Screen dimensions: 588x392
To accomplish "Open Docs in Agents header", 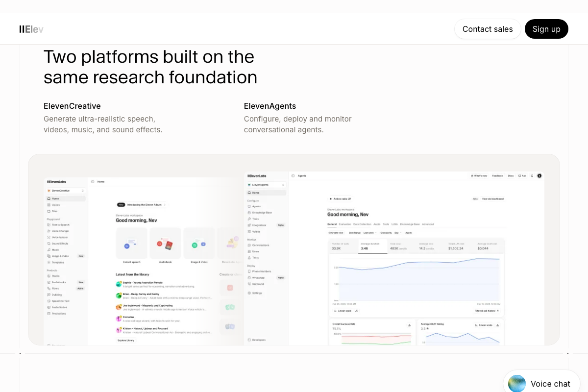I will [511, 175].
